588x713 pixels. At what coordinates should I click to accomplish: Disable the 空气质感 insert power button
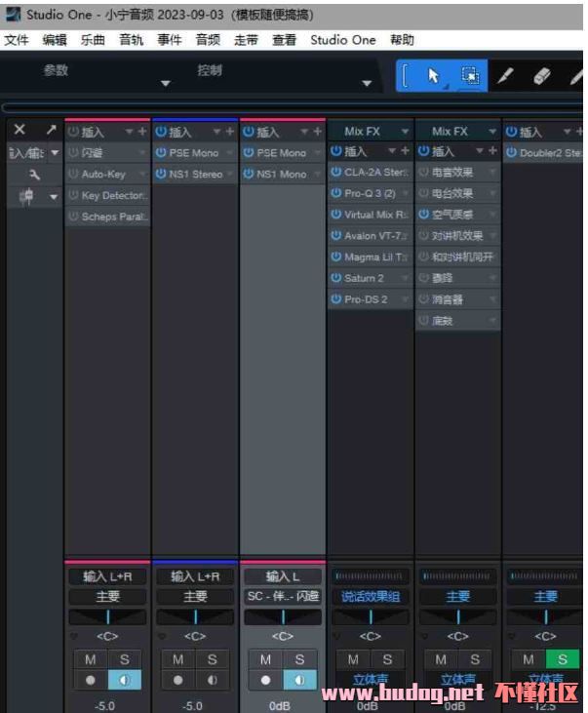pos(423,214)
